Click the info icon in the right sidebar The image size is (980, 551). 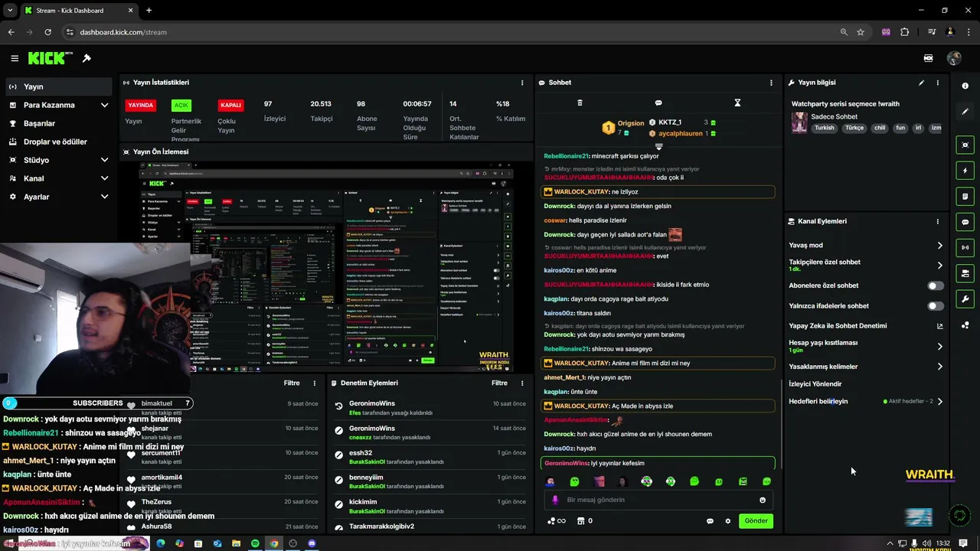965,86
